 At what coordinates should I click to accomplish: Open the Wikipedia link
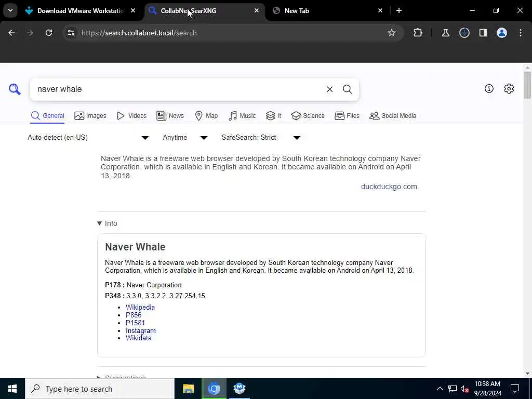pos(140,307)
